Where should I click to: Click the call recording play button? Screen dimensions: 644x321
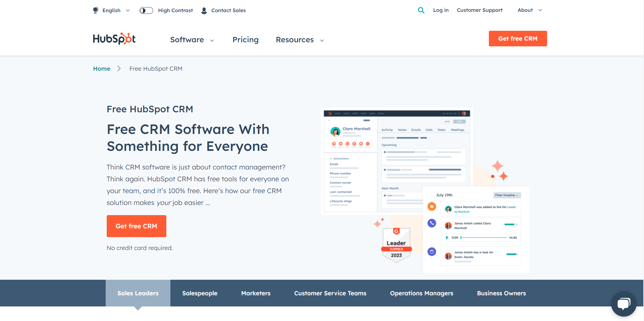447,237
